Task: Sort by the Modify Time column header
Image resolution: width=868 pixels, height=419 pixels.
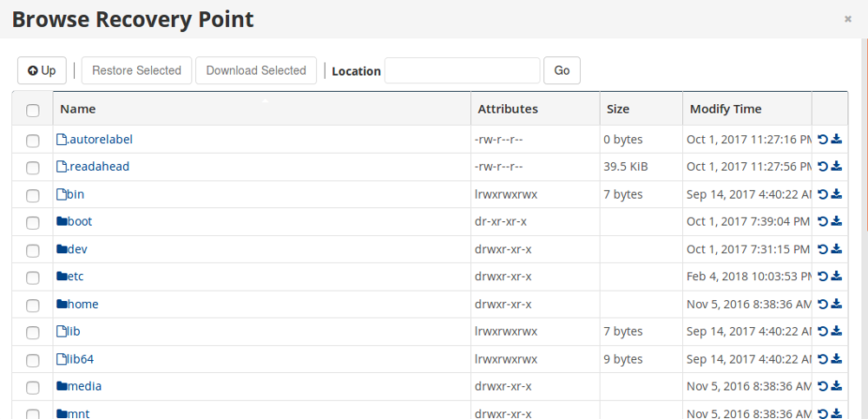Action: [725, 109]
